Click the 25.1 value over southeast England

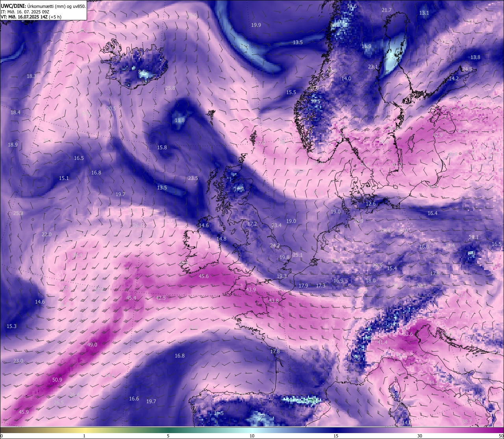pos(298,255)
